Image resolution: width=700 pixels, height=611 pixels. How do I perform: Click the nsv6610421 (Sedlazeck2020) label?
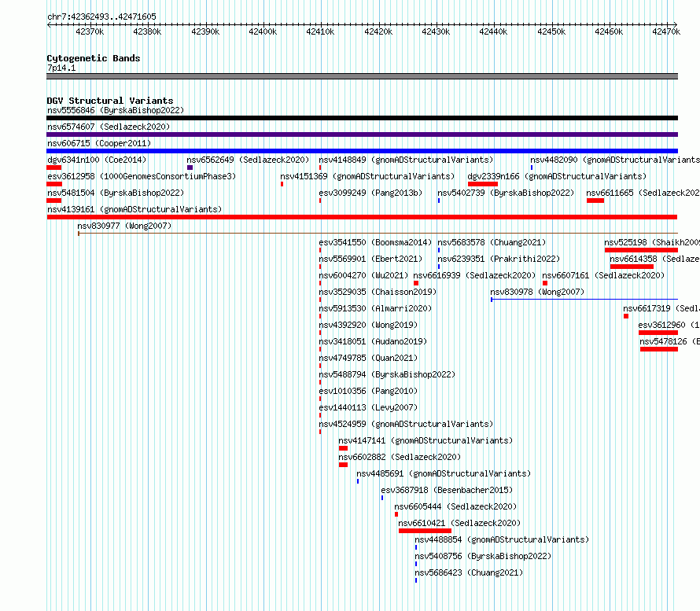[x=459, y=523]
